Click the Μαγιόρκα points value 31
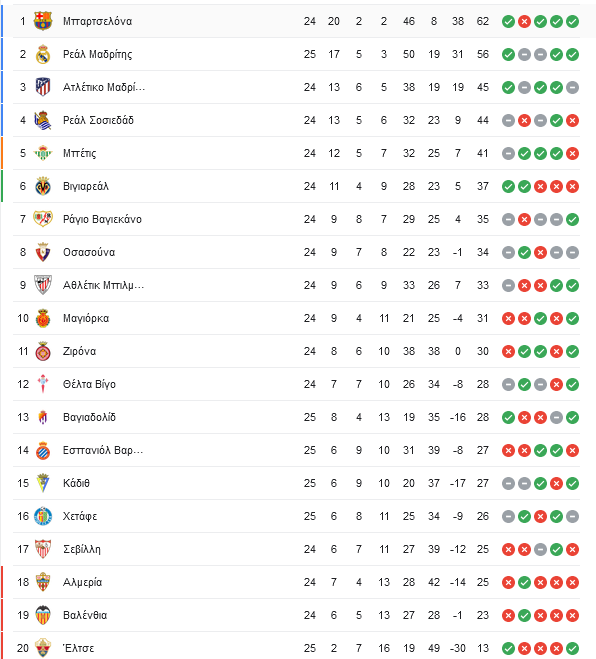This screenshot has height=659, width=596. [x=483, y=318]
